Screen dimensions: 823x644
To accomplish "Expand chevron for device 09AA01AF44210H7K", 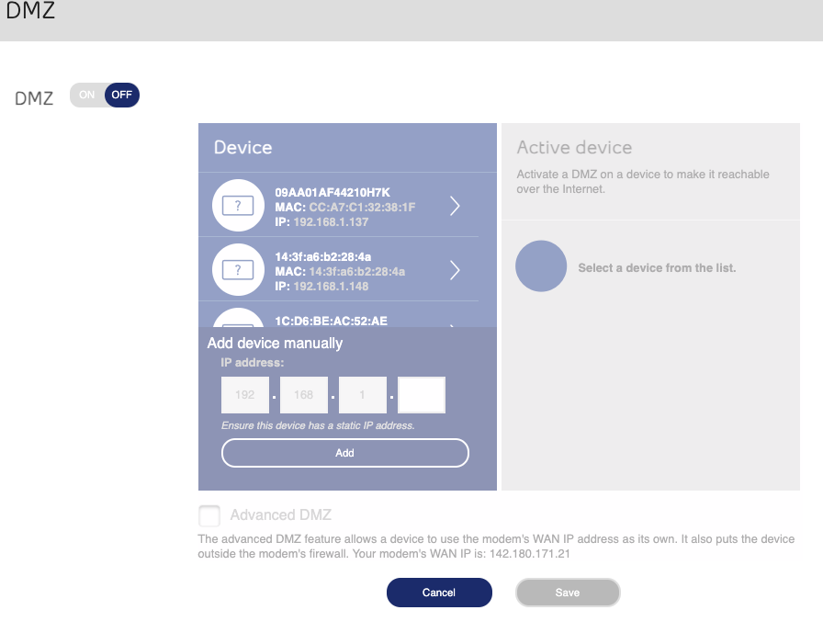I will point(455,206).
